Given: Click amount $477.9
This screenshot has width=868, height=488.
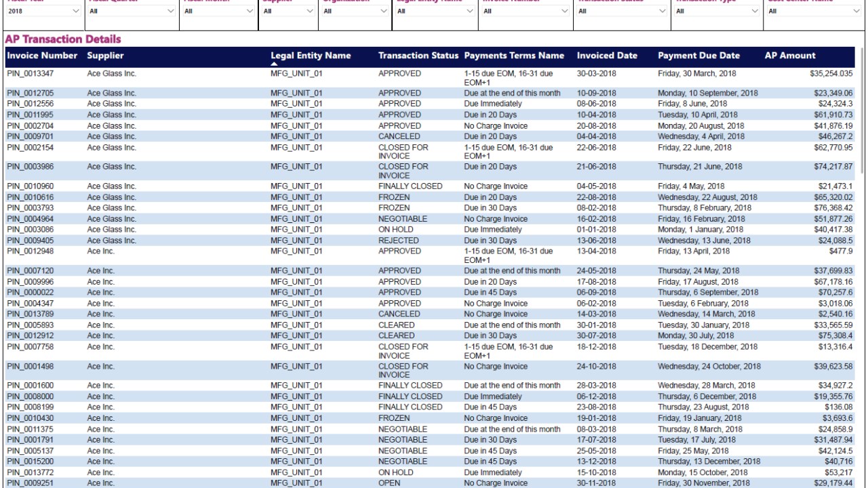Looking at the screenshot, I should [x=841, y=251].
